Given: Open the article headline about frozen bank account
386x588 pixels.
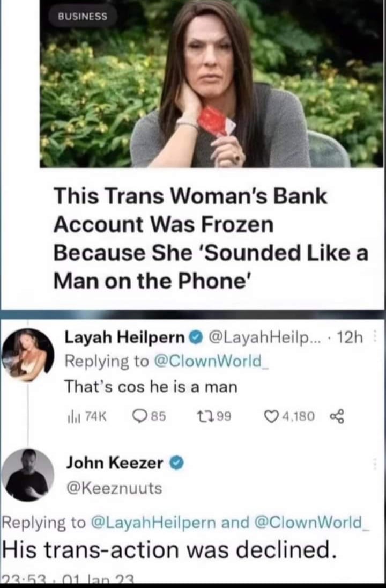Looking at the screenshot, I should (x=211, y=239).
